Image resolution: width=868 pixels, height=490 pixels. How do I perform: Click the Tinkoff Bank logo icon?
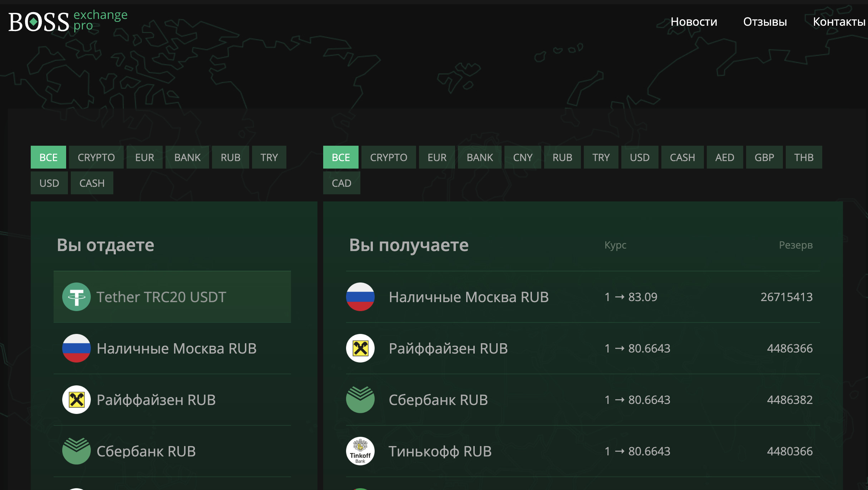[x=360, y=451]
